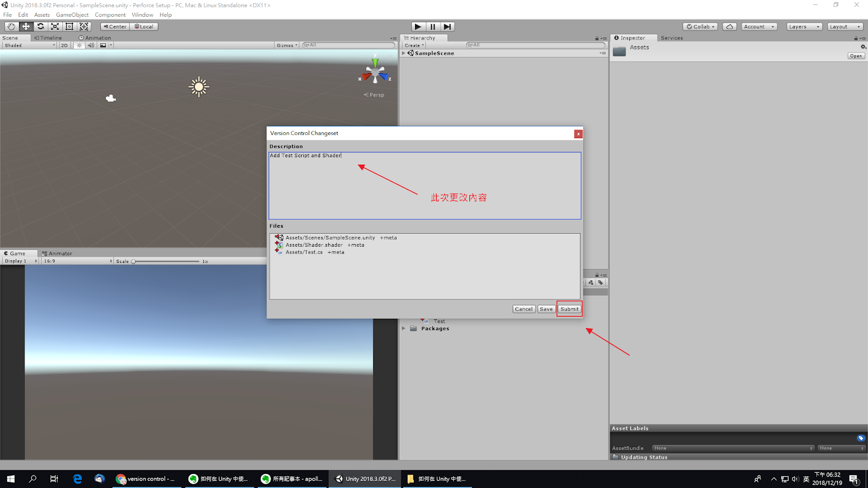Screen dimensions: 868x488
Task: Expand the Packages folder
Action: [x=404, y=328]
